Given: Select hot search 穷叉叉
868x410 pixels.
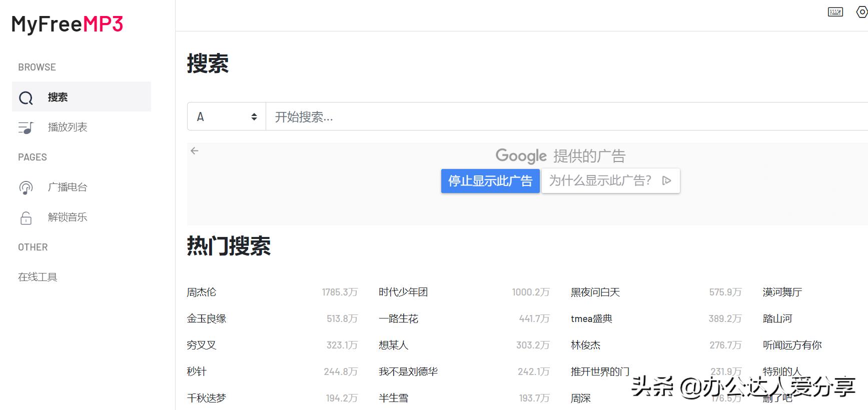Looking at the screenshot, I should (x=202, y=345).
